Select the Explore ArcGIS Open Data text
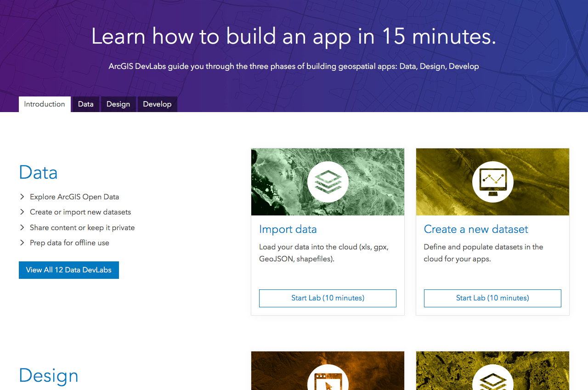This screenshot has width=588, height=390. coord(74,197)
